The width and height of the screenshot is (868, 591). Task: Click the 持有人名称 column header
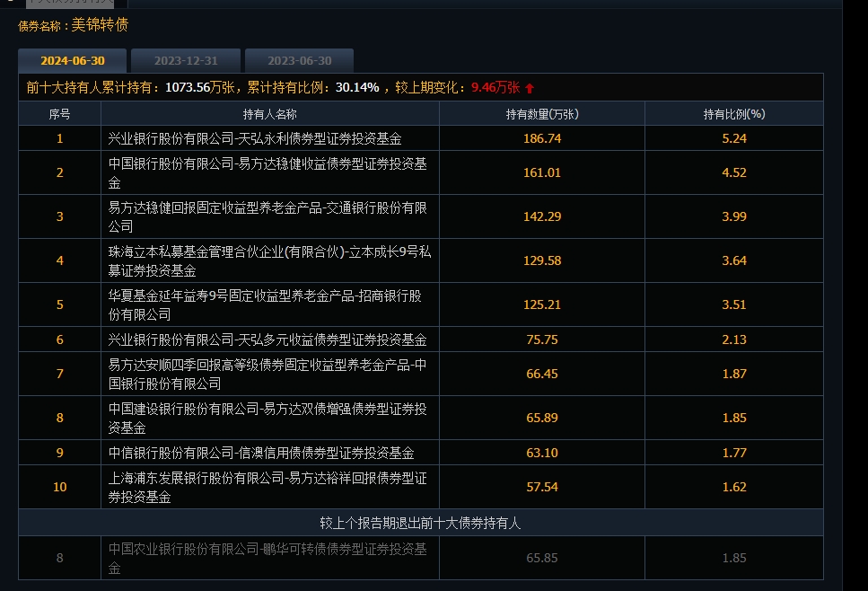270,114
